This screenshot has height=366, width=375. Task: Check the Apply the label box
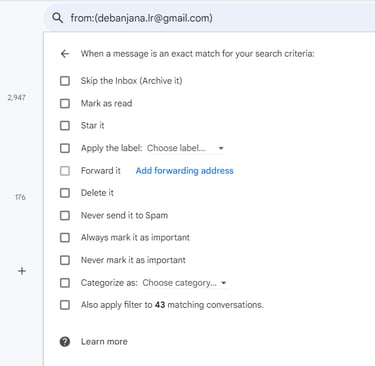(65, 148)
